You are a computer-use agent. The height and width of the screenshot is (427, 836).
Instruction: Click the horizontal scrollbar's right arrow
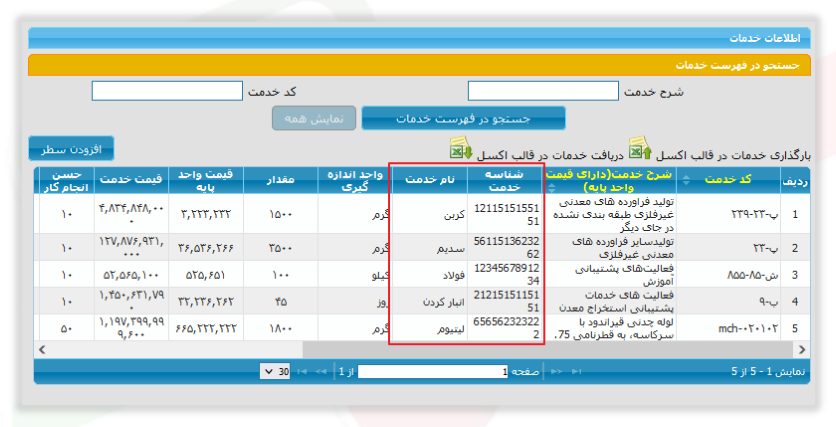(802, 350)
